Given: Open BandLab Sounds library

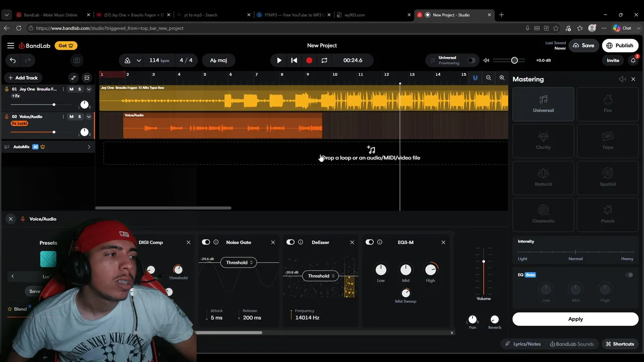Looking at the screenshot, I should pos(572,344).
